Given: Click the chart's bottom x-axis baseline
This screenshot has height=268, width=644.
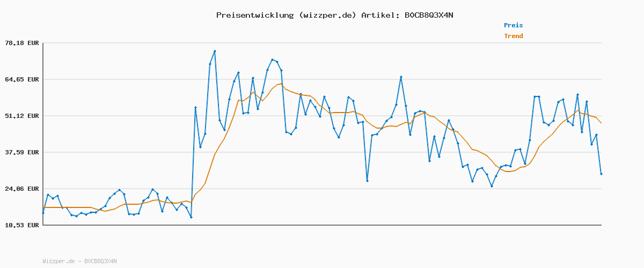Looking at the screenshot, I should coord(322,225).
